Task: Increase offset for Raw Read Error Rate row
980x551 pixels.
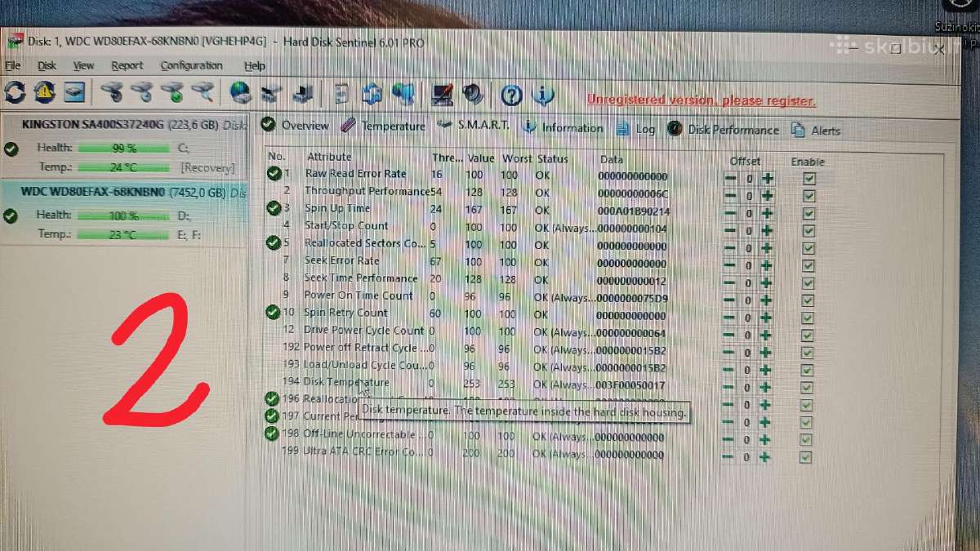Action: tap(767, 178)
